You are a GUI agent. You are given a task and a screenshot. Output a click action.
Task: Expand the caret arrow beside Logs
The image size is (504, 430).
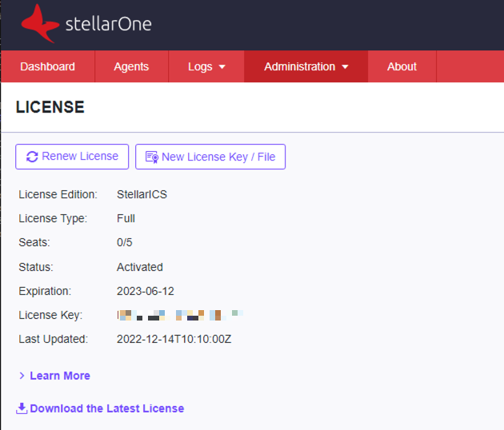coord(222,67)
